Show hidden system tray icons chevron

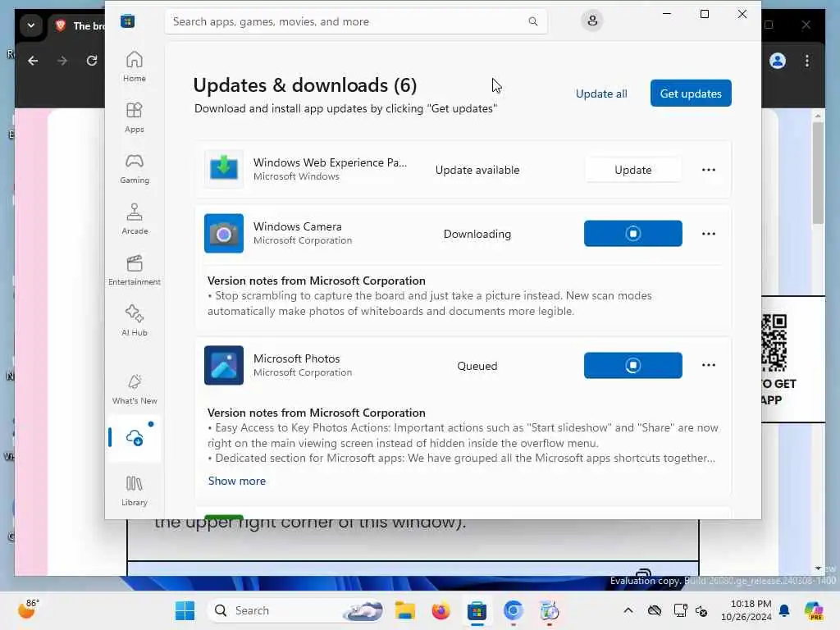click(628, 610)
